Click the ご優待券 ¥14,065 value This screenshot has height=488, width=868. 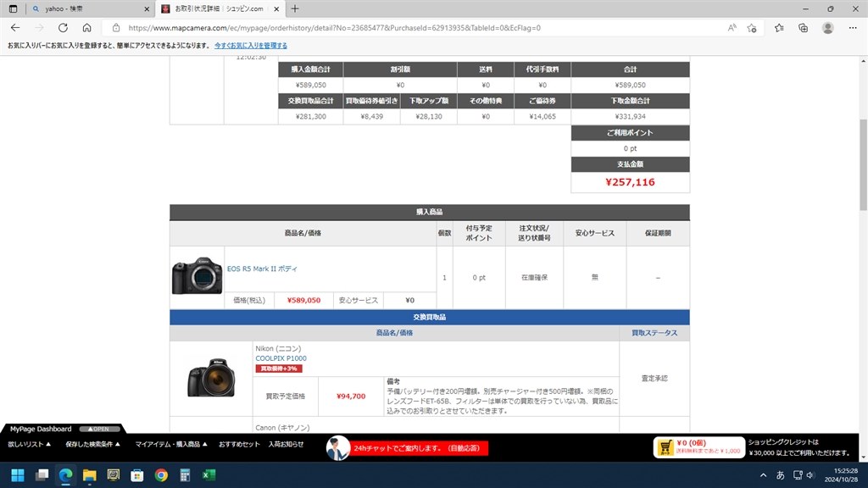pyautogui.click(x=542, y=117)
